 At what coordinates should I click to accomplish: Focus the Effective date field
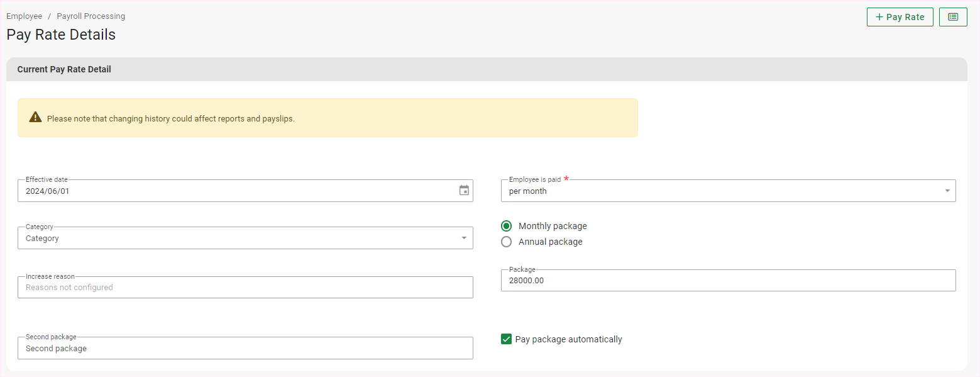[x=239, y=191]
